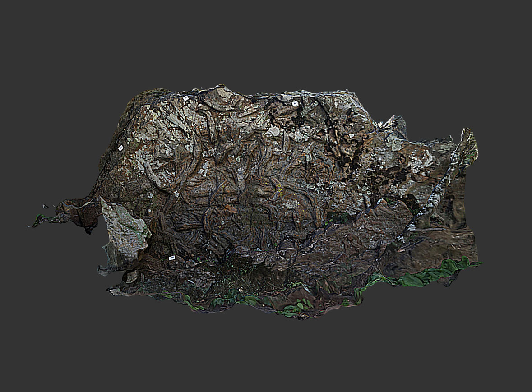Image resolution: width=532 pixels, height=392 pixels.
Task: Click the white marker on the rock's left edge
Action: (120, 148)
